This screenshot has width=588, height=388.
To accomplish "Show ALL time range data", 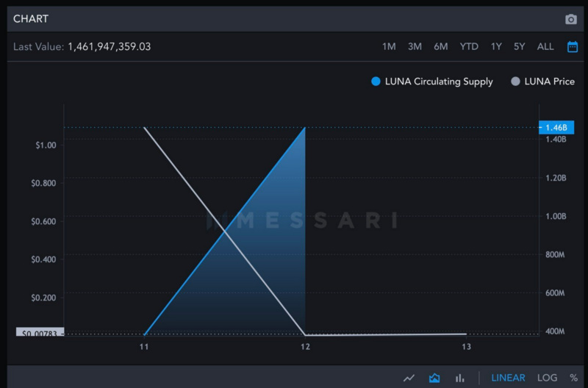I will (x=545, y=46).
